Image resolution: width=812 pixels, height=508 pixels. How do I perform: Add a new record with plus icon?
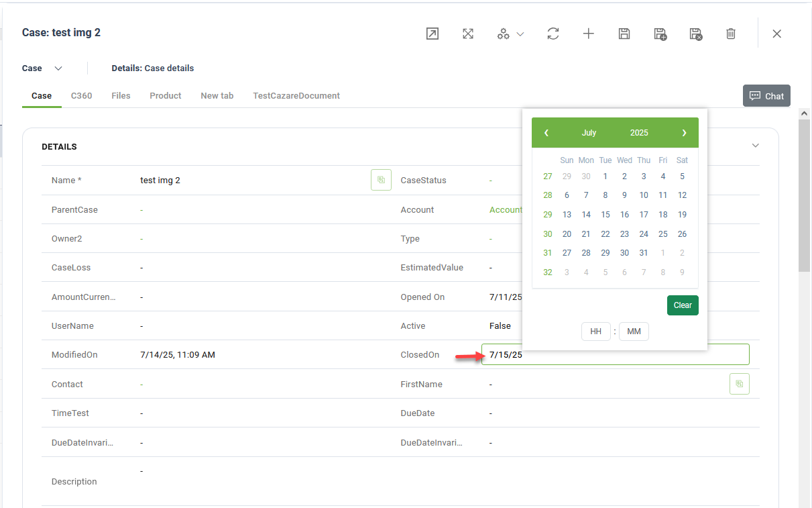(589, 34)
